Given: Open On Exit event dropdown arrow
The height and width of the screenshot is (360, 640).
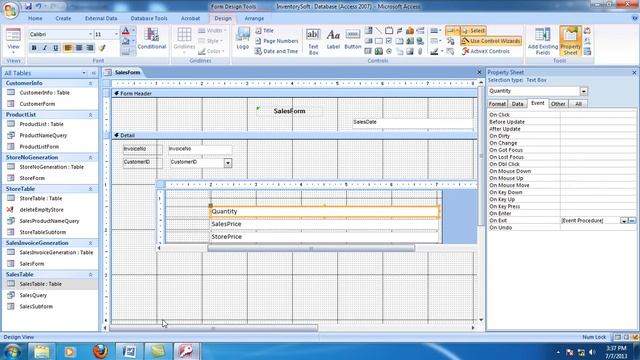Looking at the screenshot, I should pos(624,221).
